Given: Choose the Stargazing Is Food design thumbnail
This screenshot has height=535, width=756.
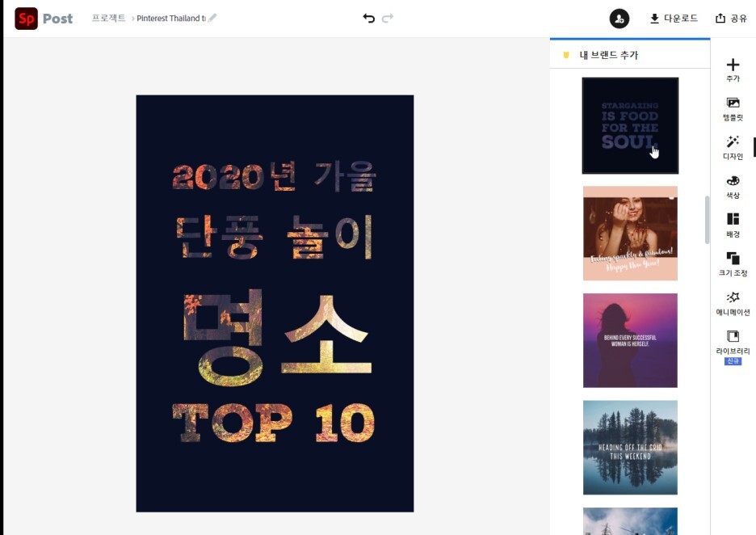Looking at the screenshot, I should (x=630, y=125).
